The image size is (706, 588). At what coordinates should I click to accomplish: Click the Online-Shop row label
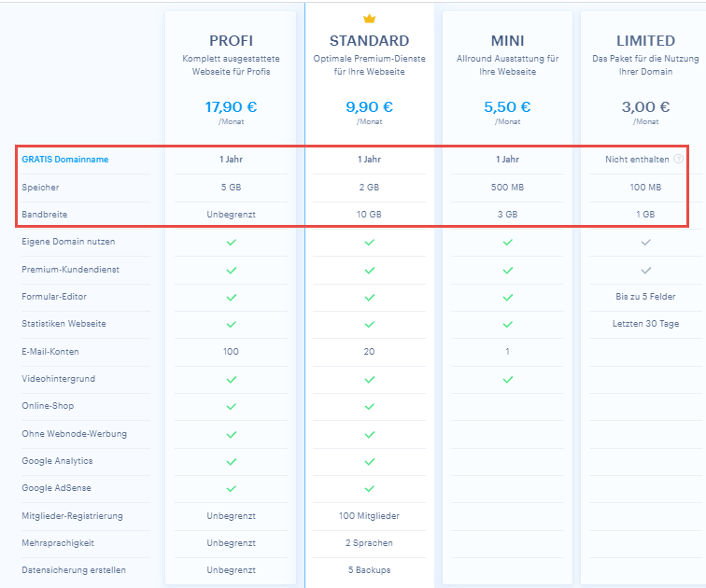(x=48, y=405)
